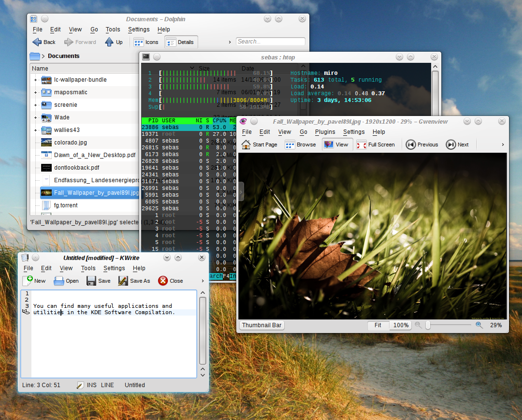Click the CPU% column header in htop
Screen dimensions: 522x420
click(219, 120)
